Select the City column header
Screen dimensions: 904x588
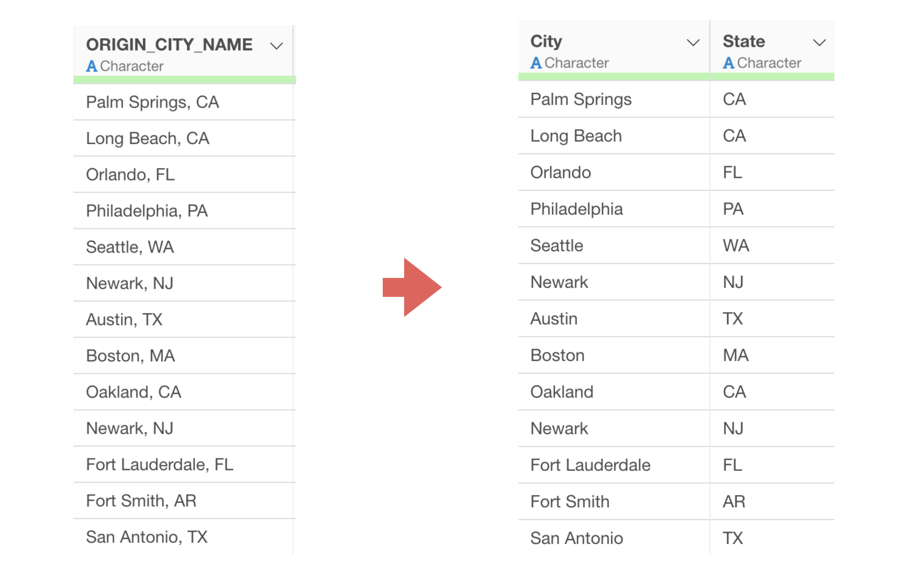546,41
